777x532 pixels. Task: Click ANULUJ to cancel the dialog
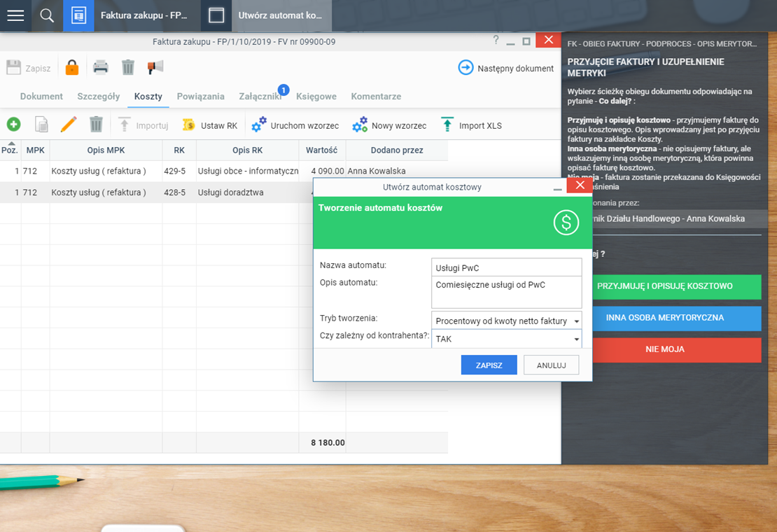551,365
